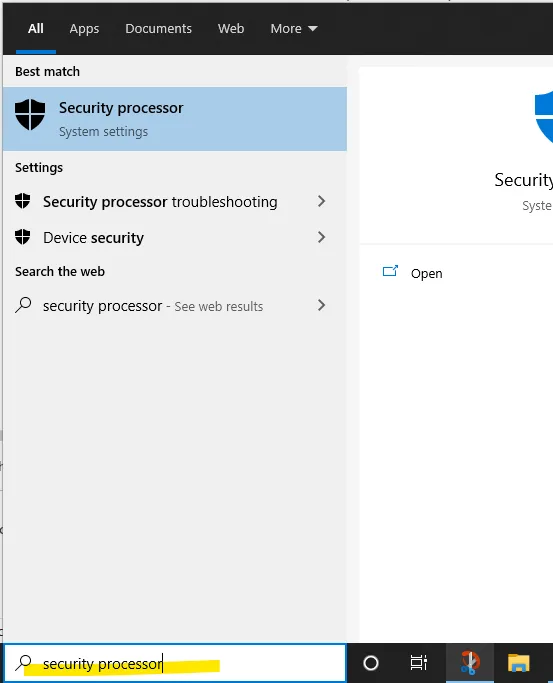Switch to the Apps filter tab

pos(84,29)
